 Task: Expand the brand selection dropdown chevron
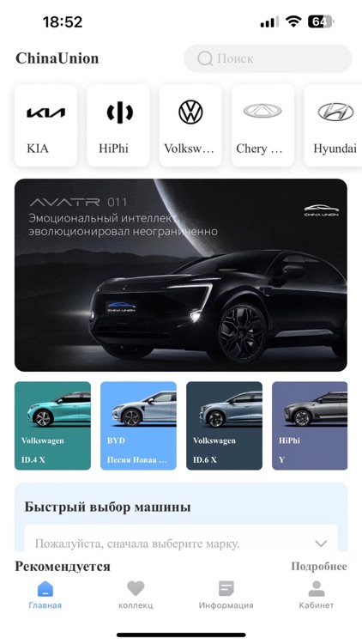[321, 544]
